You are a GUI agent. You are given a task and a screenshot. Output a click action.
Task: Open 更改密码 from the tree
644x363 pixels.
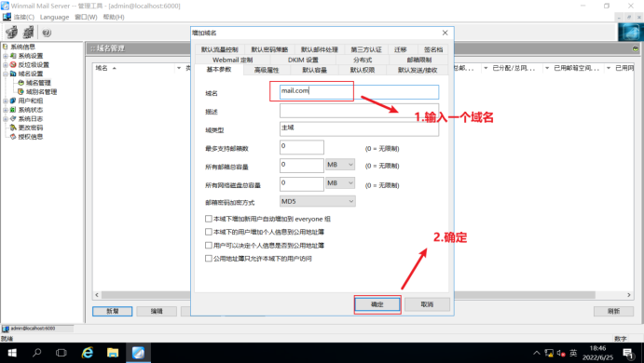(31, 128)
